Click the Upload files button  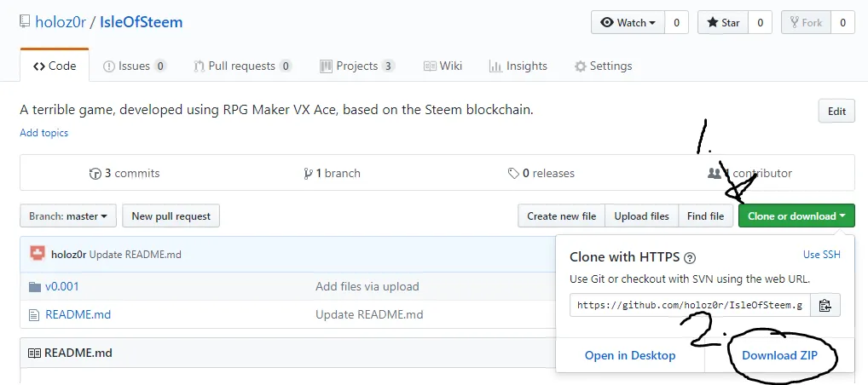[x=641, y=215]
